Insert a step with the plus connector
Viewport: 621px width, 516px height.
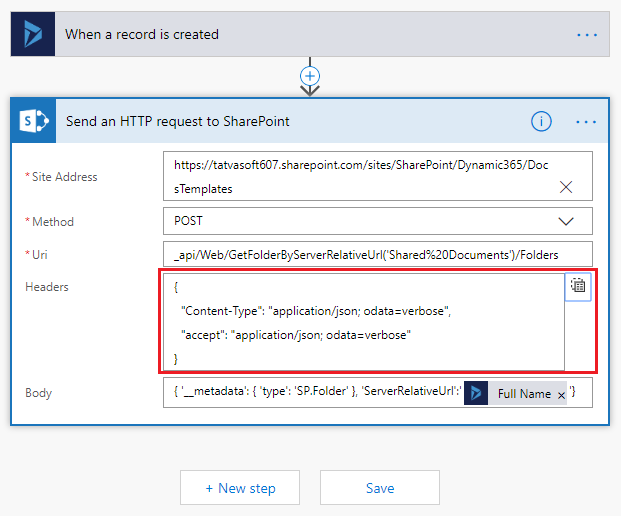coord(310,76)
